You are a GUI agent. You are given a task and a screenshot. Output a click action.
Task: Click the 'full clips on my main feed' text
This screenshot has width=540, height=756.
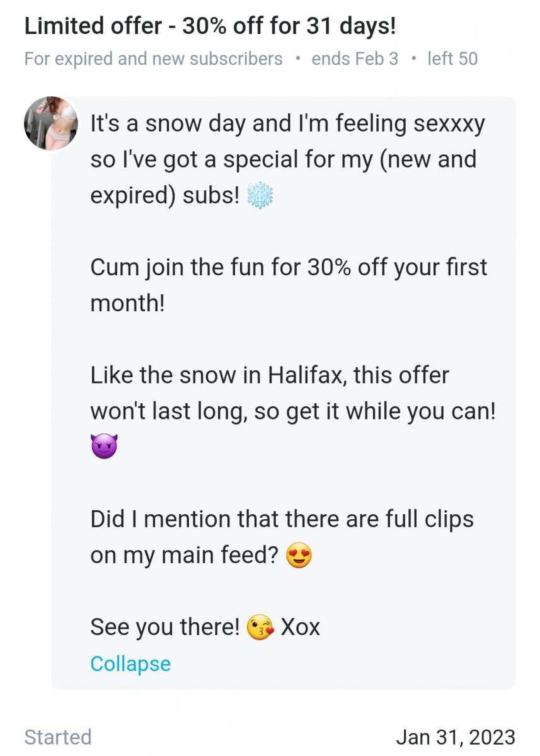coord(282,537)
